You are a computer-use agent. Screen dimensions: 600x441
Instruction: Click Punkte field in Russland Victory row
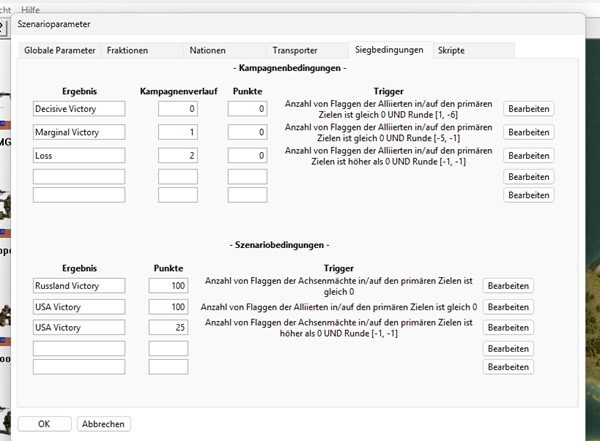click(168, 286)
